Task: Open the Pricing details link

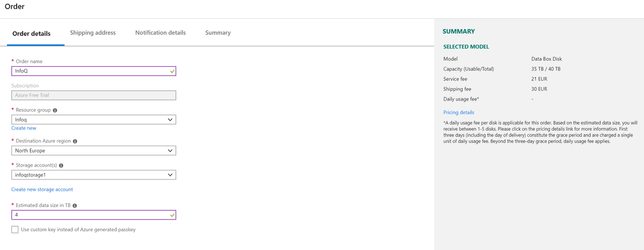Action: (x=459, y=112)
